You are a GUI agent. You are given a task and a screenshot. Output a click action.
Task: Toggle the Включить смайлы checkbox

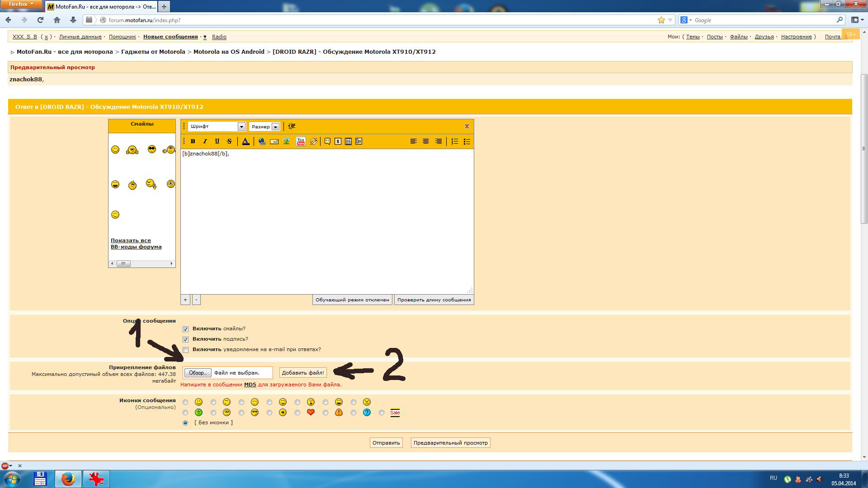click(185, 329)
